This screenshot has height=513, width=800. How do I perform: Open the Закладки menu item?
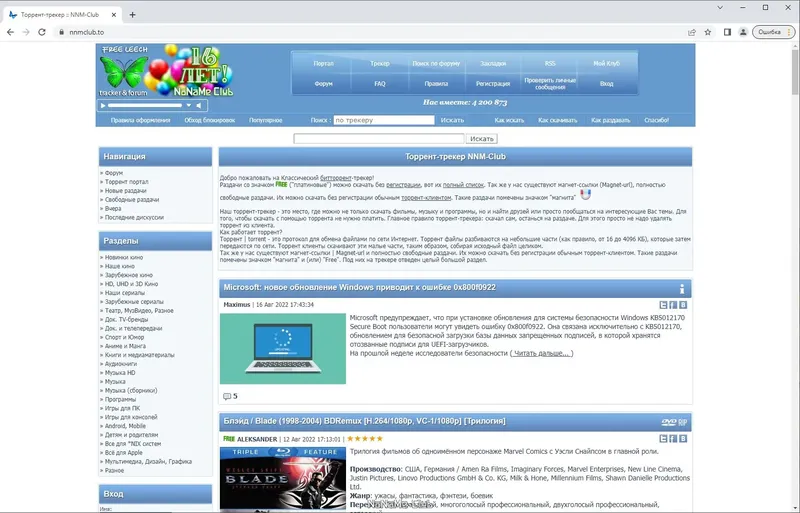[x=493, y=63]
